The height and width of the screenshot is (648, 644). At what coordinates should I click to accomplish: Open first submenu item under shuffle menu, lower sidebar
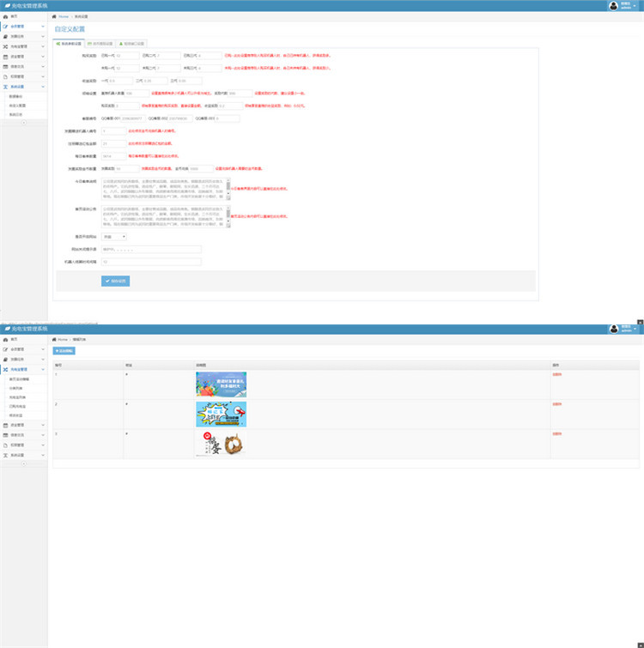pyautogui.click(x=19, y=379)
